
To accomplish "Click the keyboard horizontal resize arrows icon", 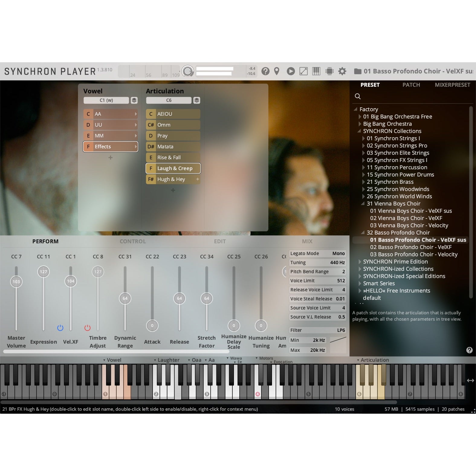I will click(470, 380).
